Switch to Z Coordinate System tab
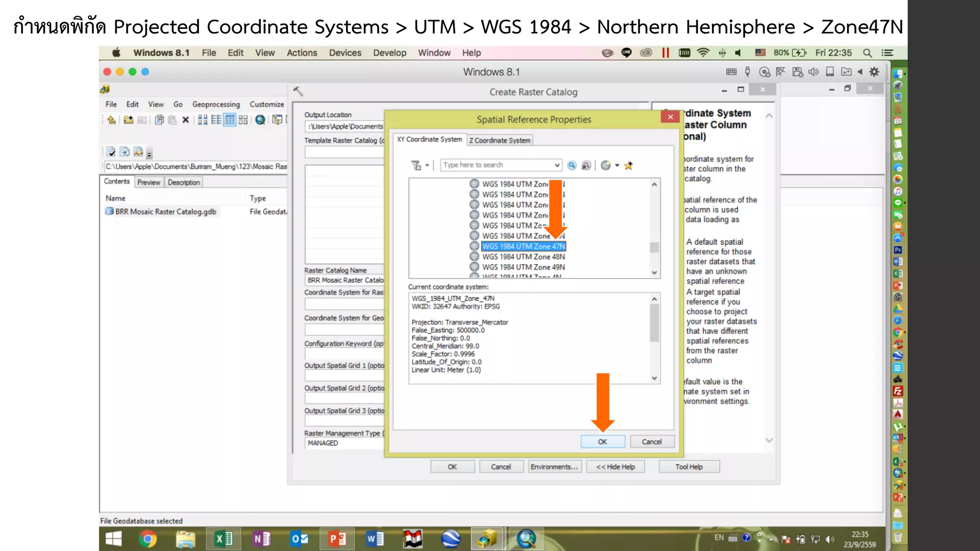This screenshot has width=980, height=551. pyautogui.click(x=500, y=140)
